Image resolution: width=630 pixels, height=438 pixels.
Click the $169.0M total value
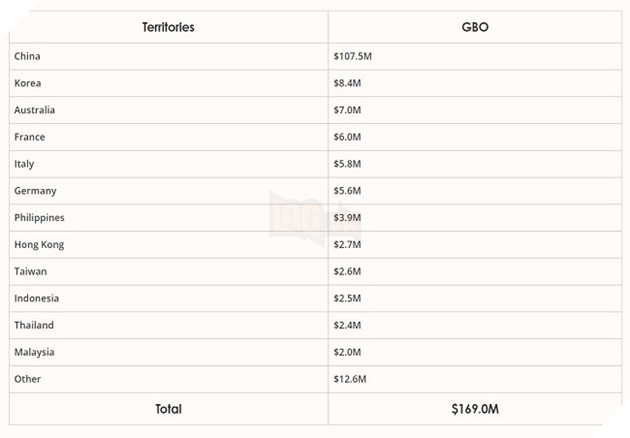476,408
